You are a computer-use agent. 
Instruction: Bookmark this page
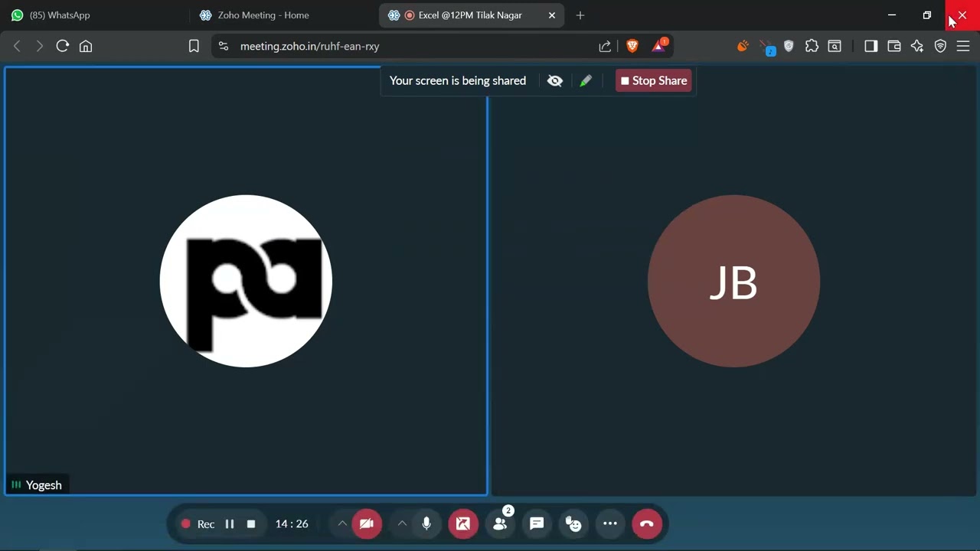coord(194,46)
